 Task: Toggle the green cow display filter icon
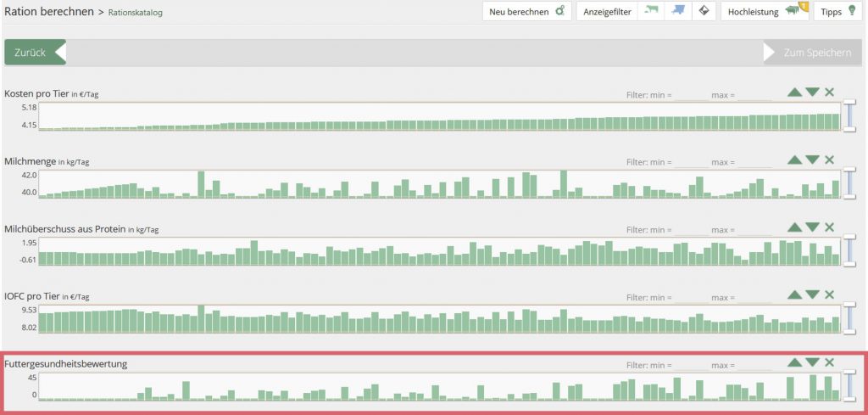tap(651, 11)
